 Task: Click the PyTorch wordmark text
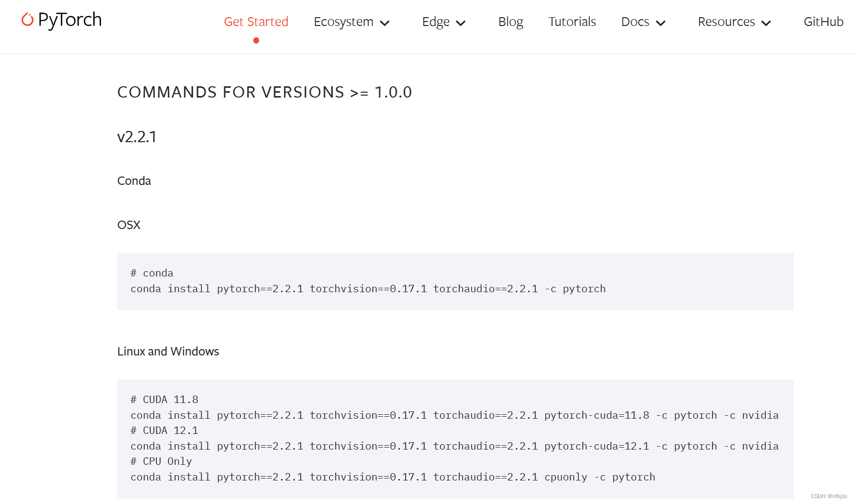pos(70,20)
